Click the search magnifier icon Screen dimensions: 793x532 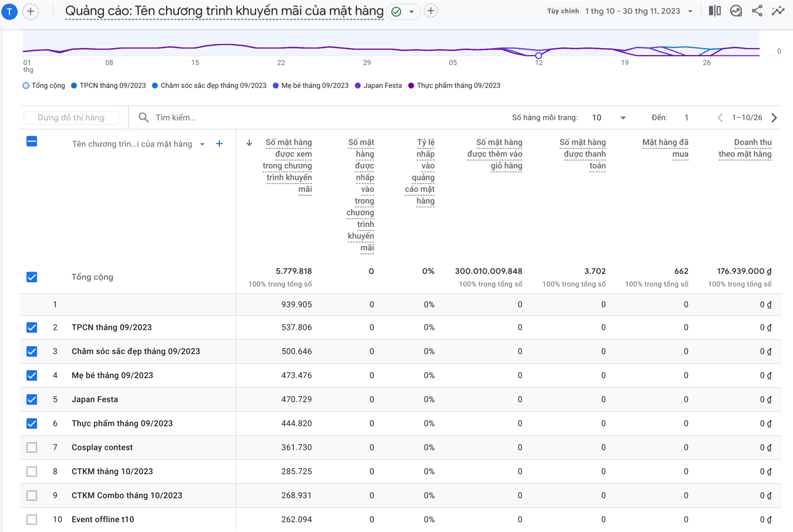click(x=144, y=118)
